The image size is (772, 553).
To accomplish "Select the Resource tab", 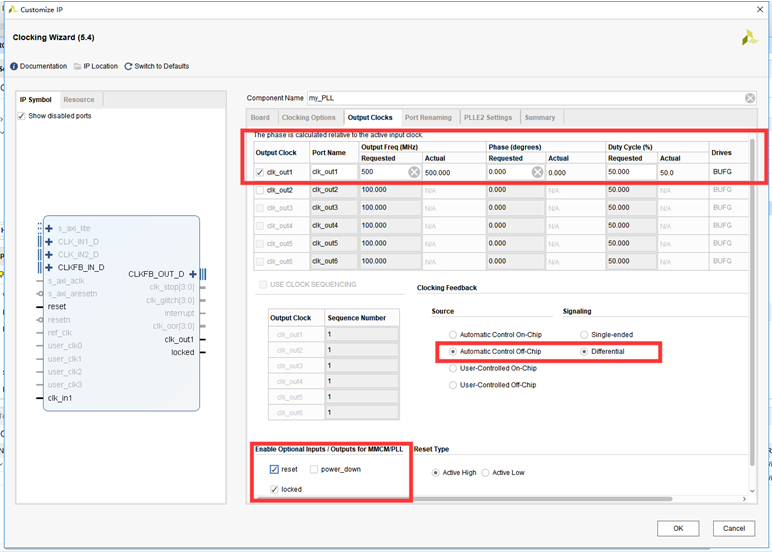I will [79, 99].
